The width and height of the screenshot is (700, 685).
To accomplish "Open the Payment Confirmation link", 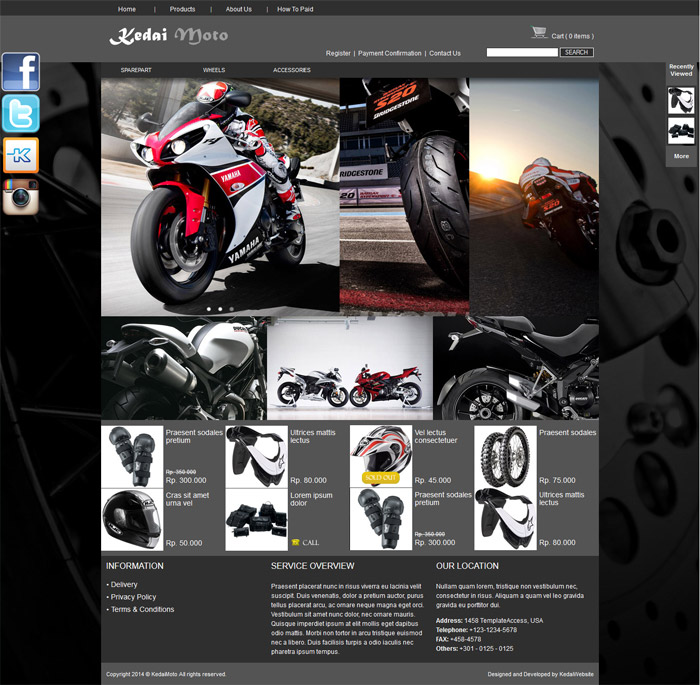I will (389, 53).
